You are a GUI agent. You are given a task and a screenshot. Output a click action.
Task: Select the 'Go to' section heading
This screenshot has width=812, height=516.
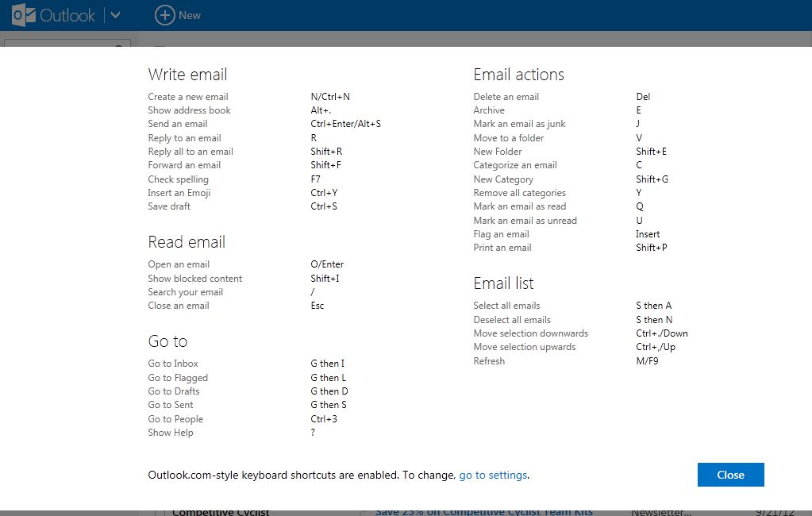[167, 341]
